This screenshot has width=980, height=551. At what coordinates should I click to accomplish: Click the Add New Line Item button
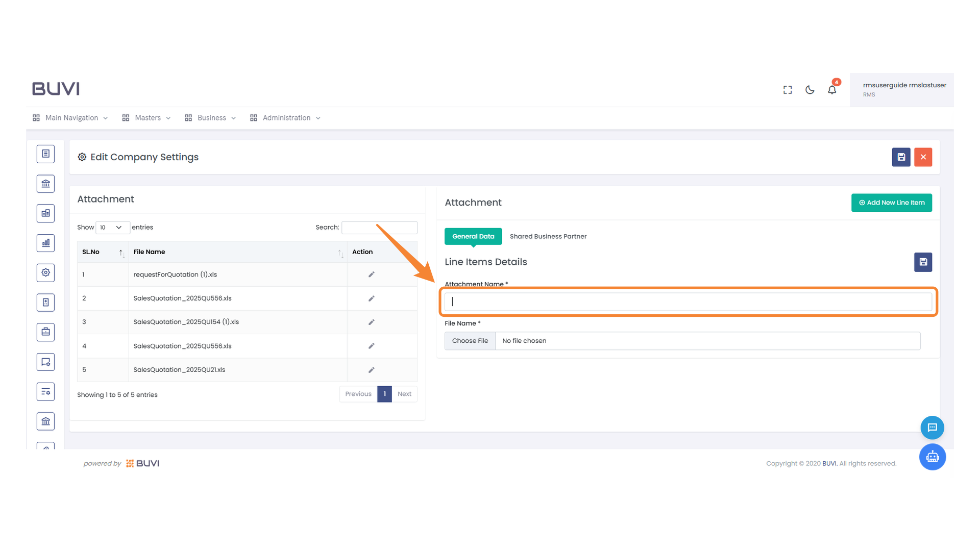coord(891,203)
